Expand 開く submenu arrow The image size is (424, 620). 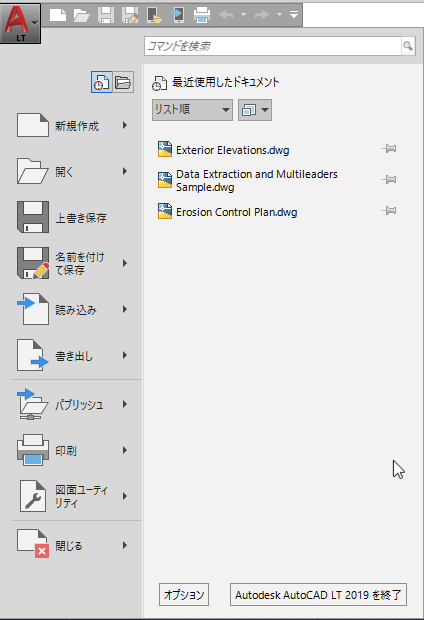pos(125,171)
